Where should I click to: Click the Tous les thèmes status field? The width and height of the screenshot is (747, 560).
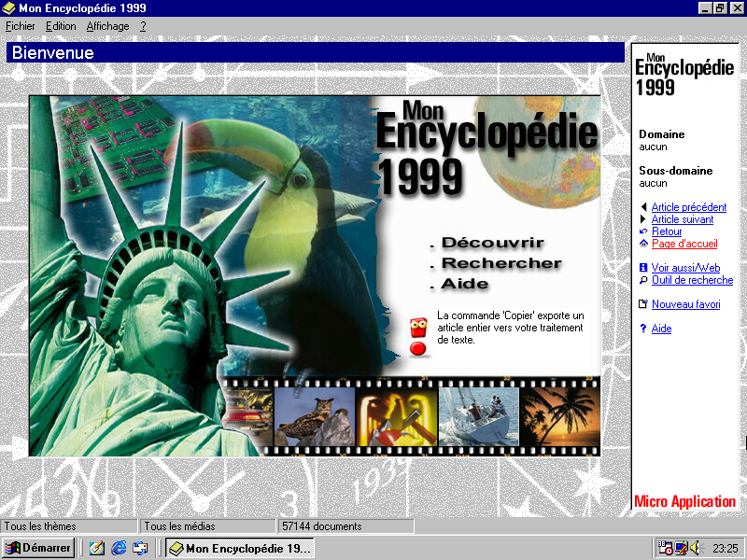(68, 526)
